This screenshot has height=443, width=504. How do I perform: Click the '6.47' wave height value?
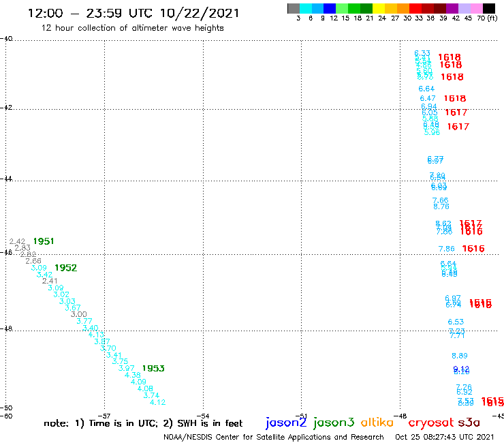point(428,98)
